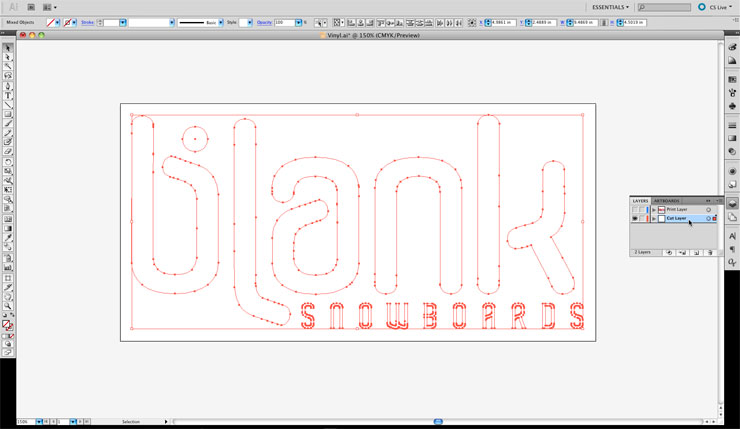Click target circle of Print Layer

[708, 210]
